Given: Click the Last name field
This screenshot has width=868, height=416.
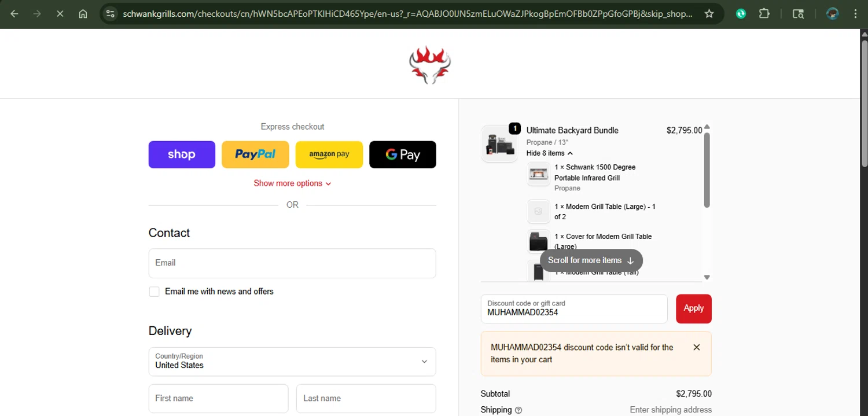Looking at the screenshot, I should [366, 399].
